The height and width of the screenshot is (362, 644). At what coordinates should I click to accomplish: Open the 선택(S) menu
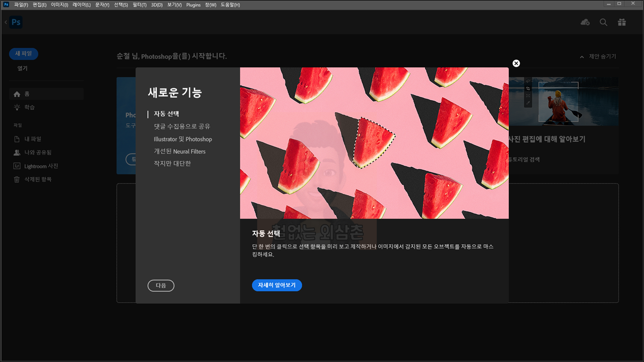click(x=121, y=5)
